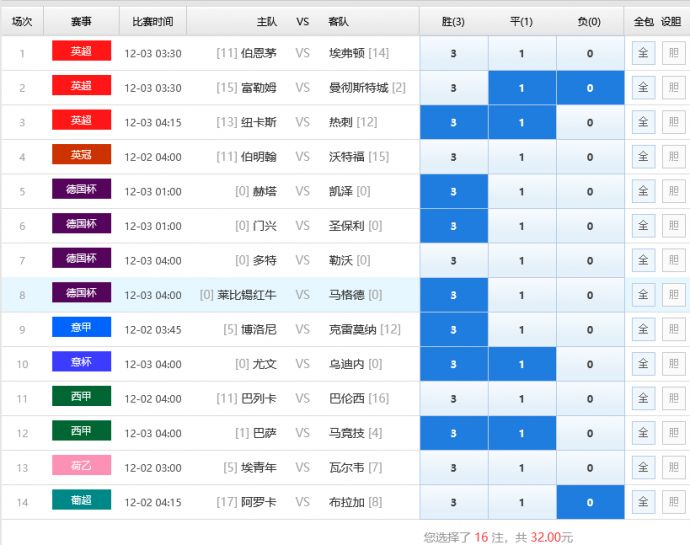
Task: Open away team 圣保利 name
Action: (346, 226)
